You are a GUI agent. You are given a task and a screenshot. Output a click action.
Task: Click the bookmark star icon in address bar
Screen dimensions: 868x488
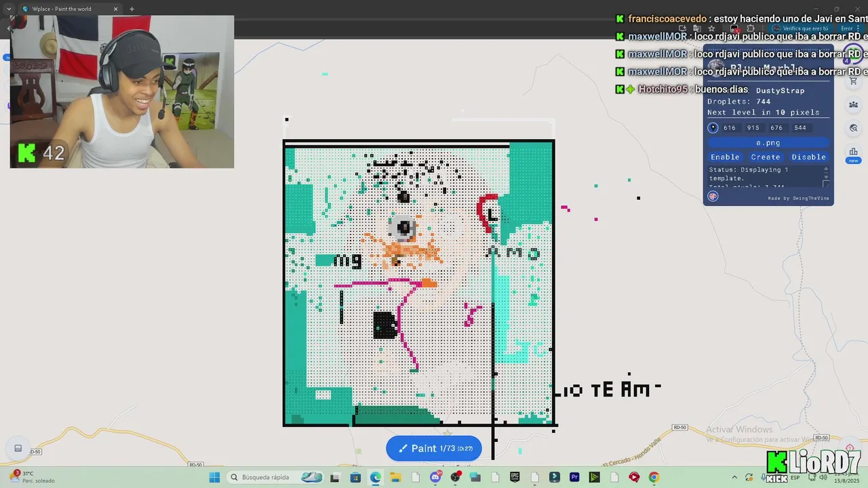coord(711,28)
